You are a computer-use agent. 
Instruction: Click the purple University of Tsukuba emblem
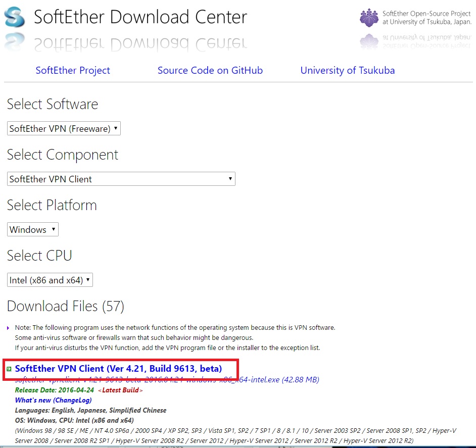(x=369, y=17)
